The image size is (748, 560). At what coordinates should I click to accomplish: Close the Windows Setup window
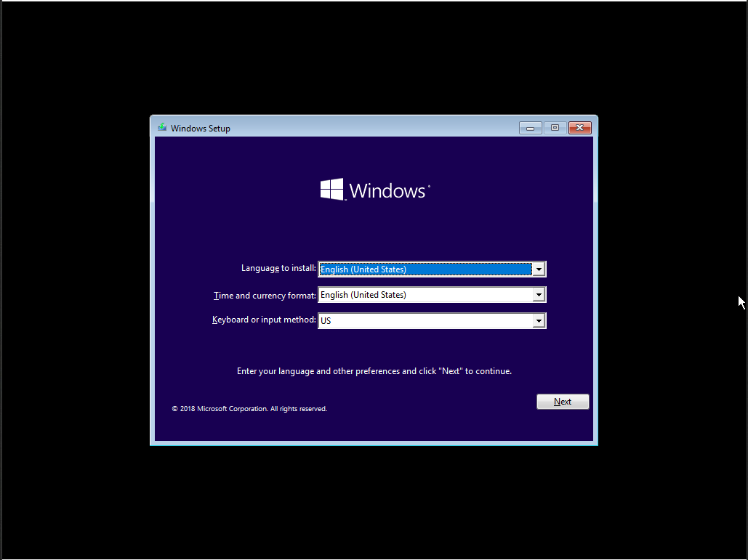[579, 128]
